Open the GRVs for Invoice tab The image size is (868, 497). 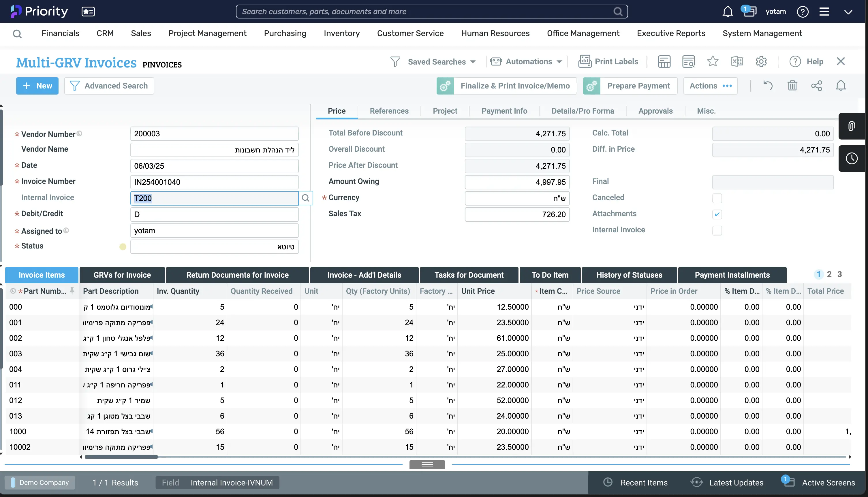122,275
